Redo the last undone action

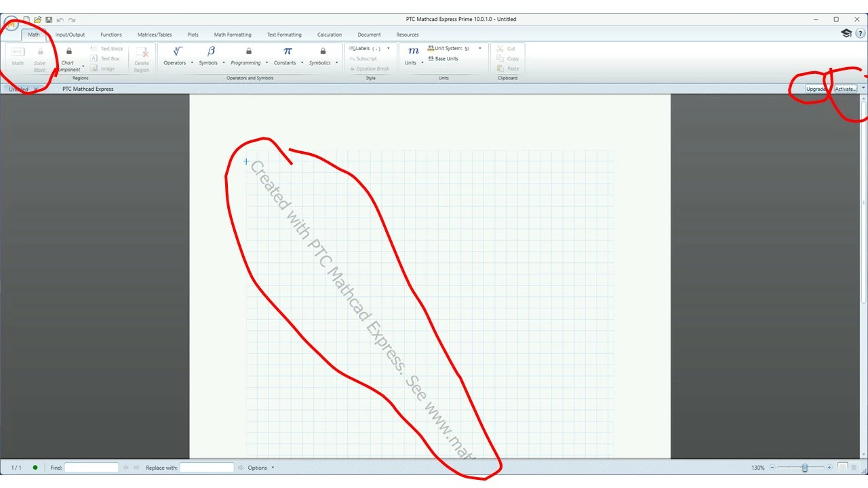[x=72, y=20]
